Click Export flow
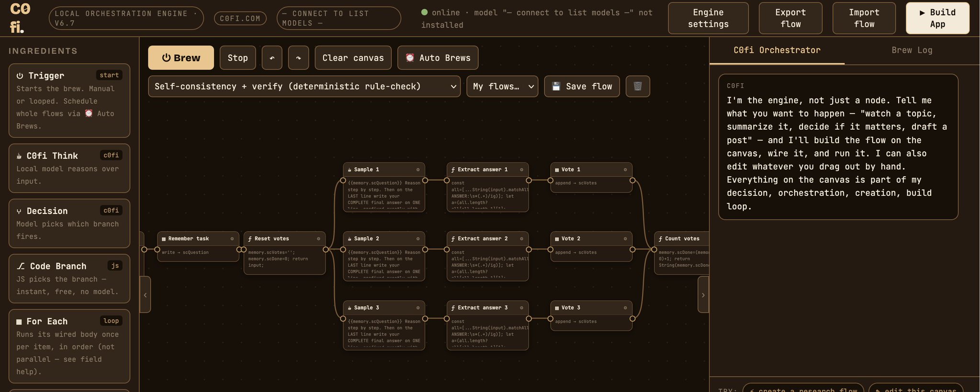The image size is (980, 392). point(790,18)
